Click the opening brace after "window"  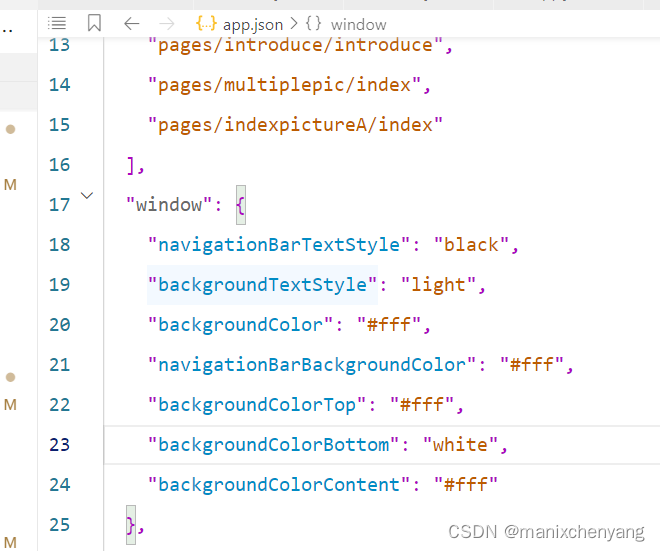point(240,205)
